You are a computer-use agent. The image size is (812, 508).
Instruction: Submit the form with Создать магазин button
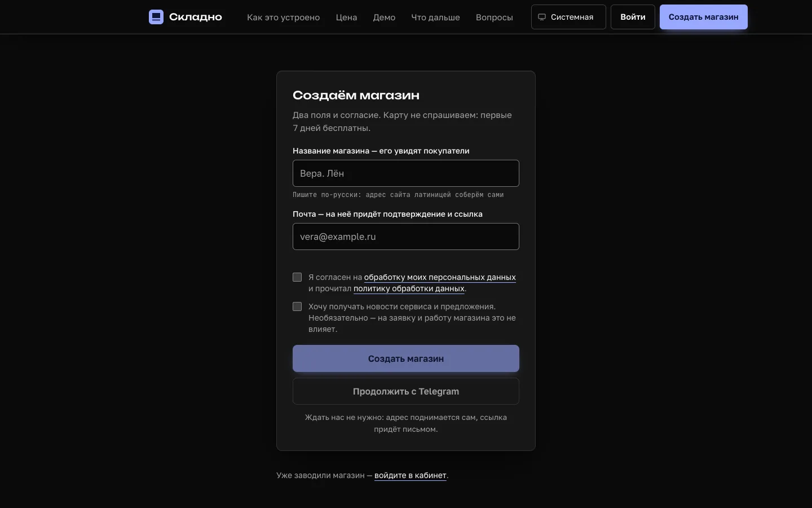pyautogui.click(x=406, y=358)
